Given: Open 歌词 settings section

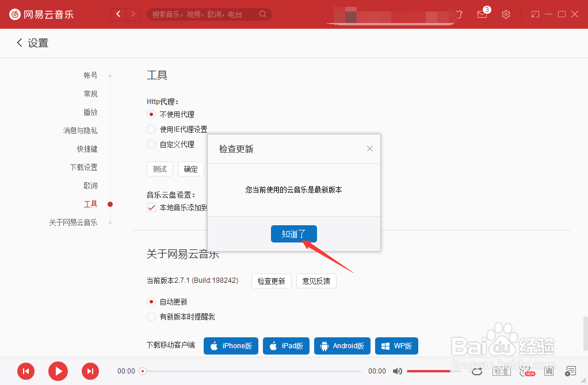Looking at the screenshot, I should click(x=90, y=186).
